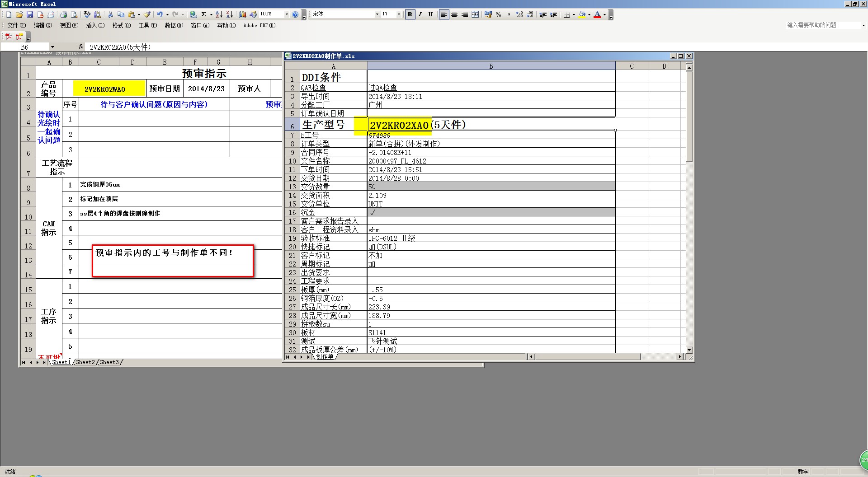Open the zoom level dropdown at 100%
Image resolution: width=868 pixels, height=477 pixels.
(287, 14)
